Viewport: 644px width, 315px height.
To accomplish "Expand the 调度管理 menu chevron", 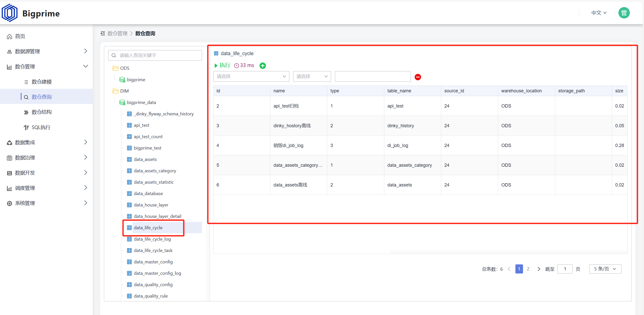I will pos(86,188).
